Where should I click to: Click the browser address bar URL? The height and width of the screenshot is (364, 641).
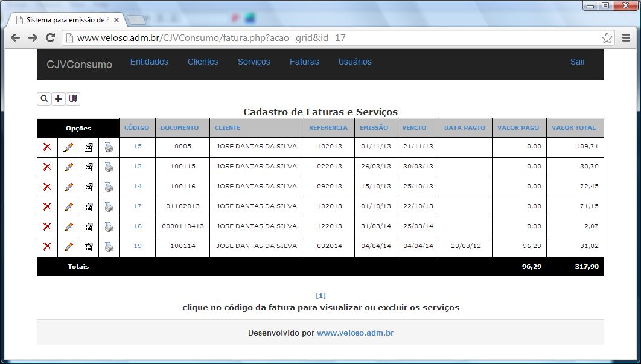(211, 38)
